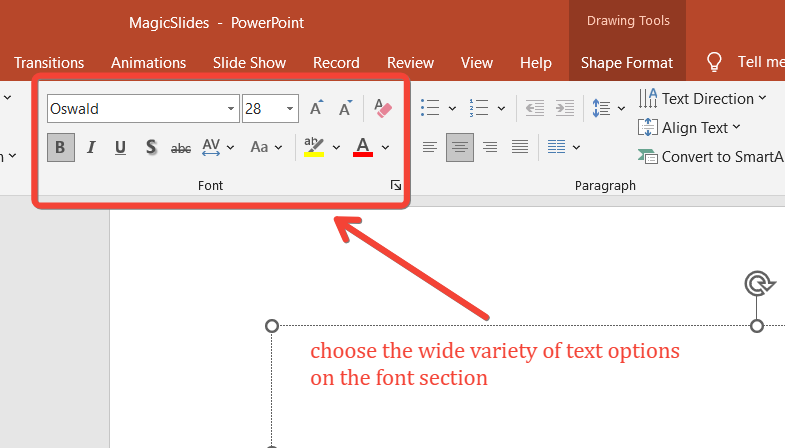
Task: Expand the line spacing dropdown arrow
Action: pyautogui.click(x=621, y=108)
